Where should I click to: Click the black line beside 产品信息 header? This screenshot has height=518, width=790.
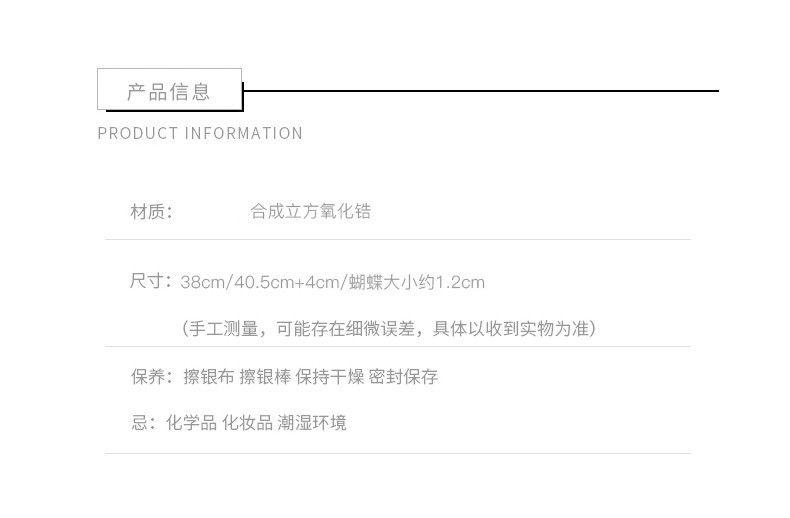tap(480, 91)
